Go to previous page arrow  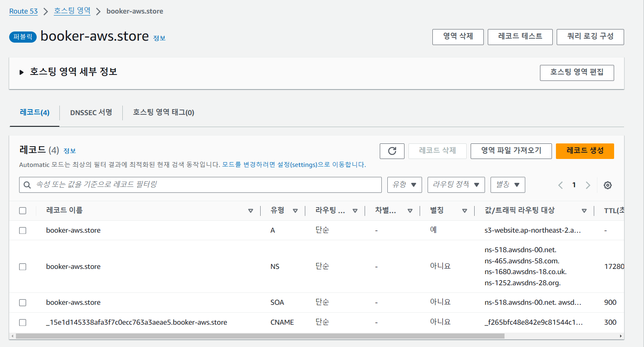pos(560,185)
